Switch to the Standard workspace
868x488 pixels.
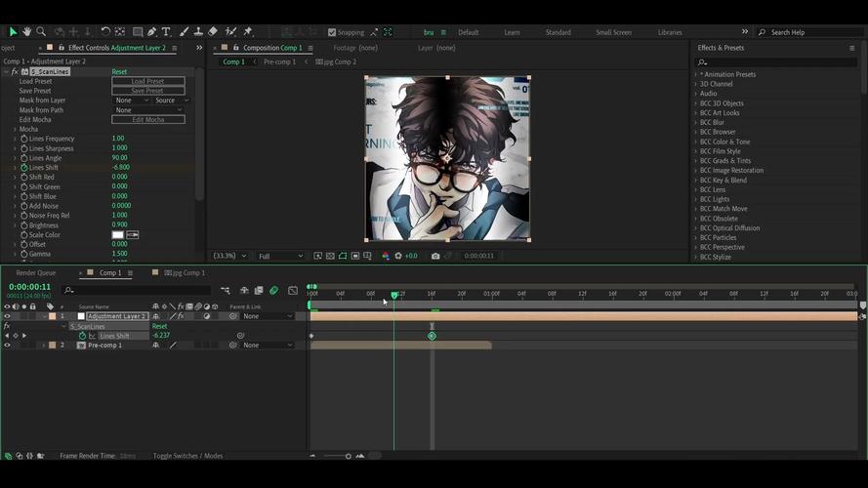click(x=558, y=32)
